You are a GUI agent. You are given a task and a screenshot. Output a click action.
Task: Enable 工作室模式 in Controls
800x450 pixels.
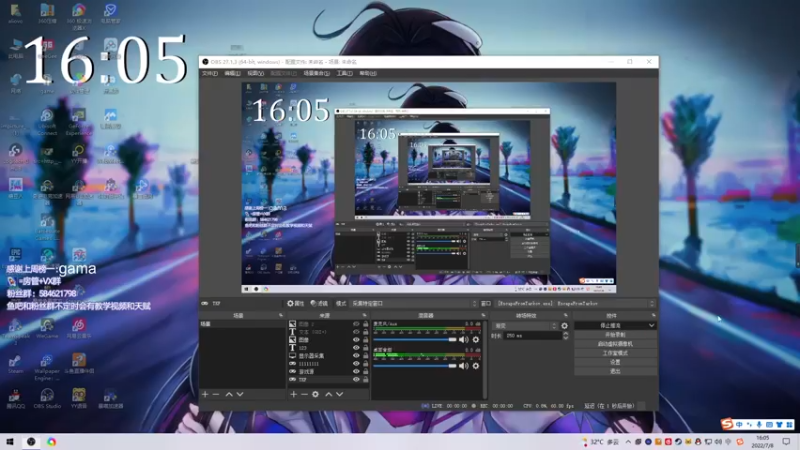615,353
